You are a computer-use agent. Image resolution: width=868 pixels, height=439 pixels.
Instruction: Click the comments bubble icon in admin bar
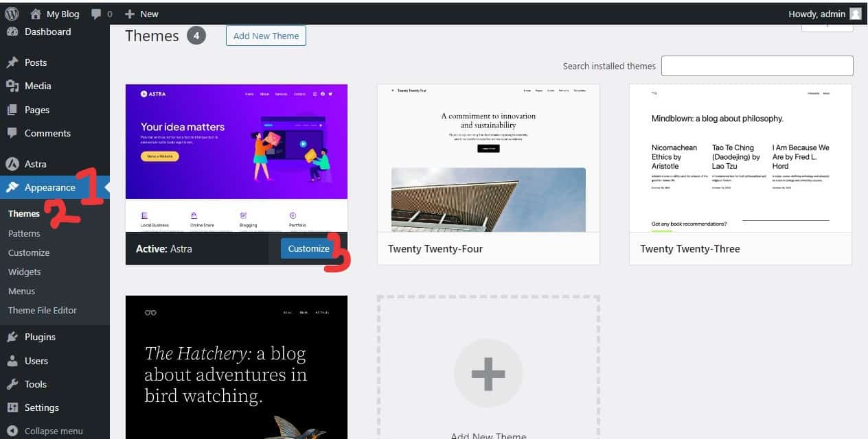pos(95,14)
